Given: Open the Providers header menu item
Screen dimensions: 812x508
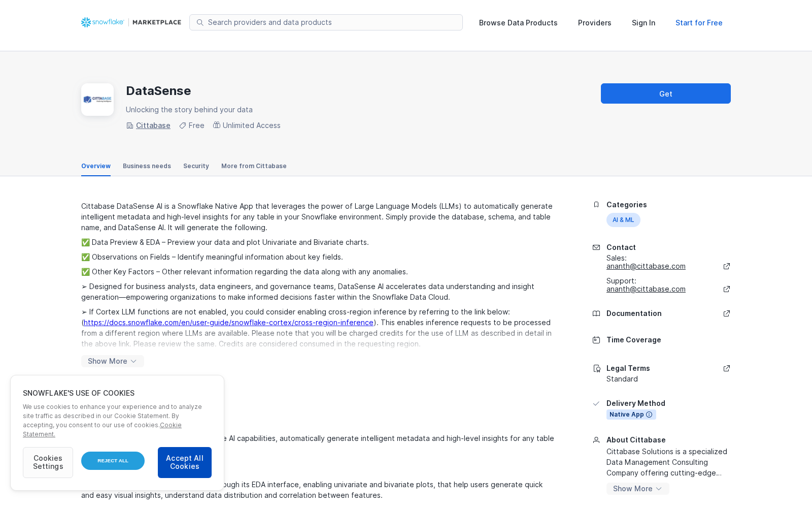Looking at the screenshot, I should (x=595, y=23).
